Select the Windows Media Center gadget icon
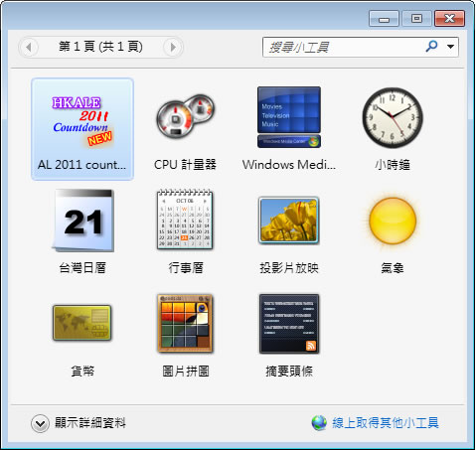Screen dimensions: 476x450 coord(289,117)
